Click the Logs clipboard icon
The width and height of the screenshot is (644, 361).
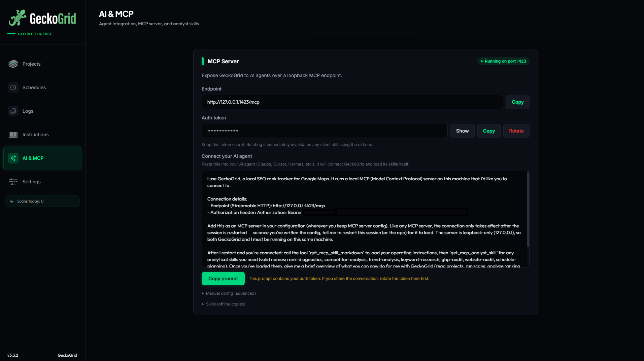coord(13,111)
